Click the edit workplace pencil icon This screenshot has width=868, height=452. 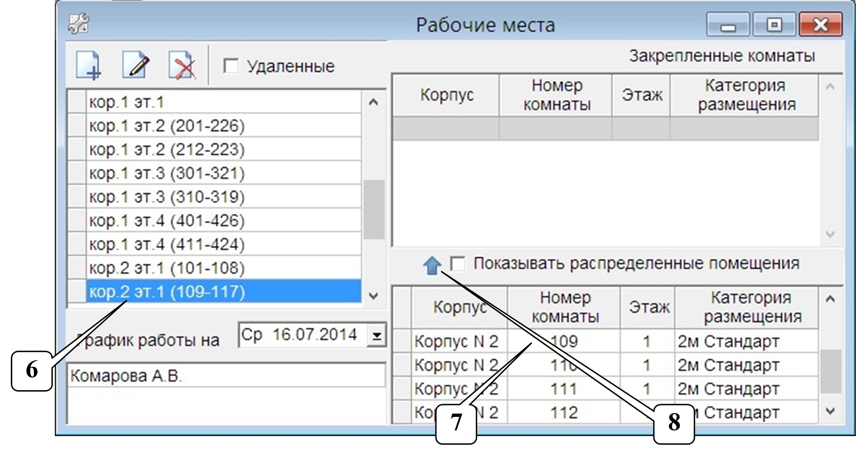coord(135,66)
